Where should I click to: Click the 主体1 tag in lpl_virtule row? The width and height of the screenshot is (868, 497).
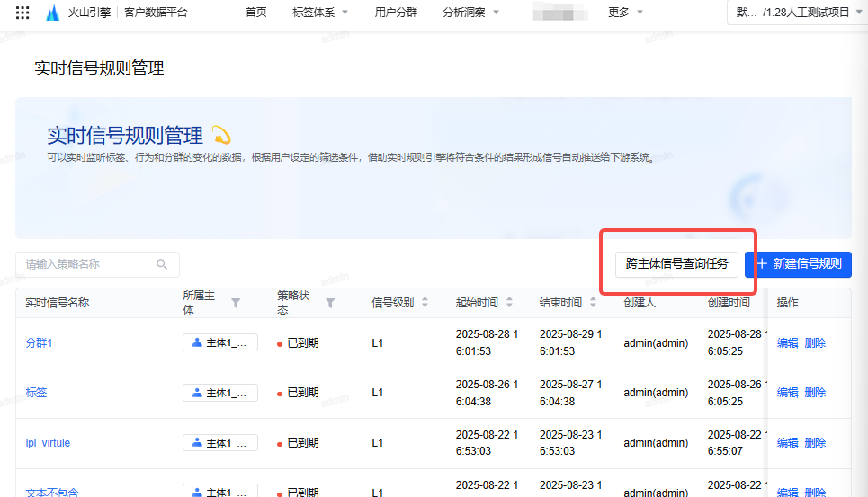[220, 443]
